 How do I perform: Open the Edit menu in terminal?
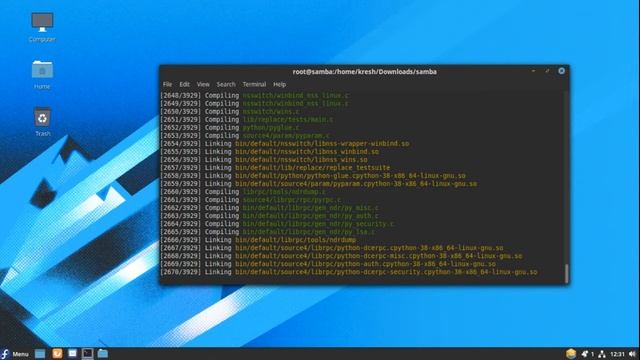pos(184,84)
